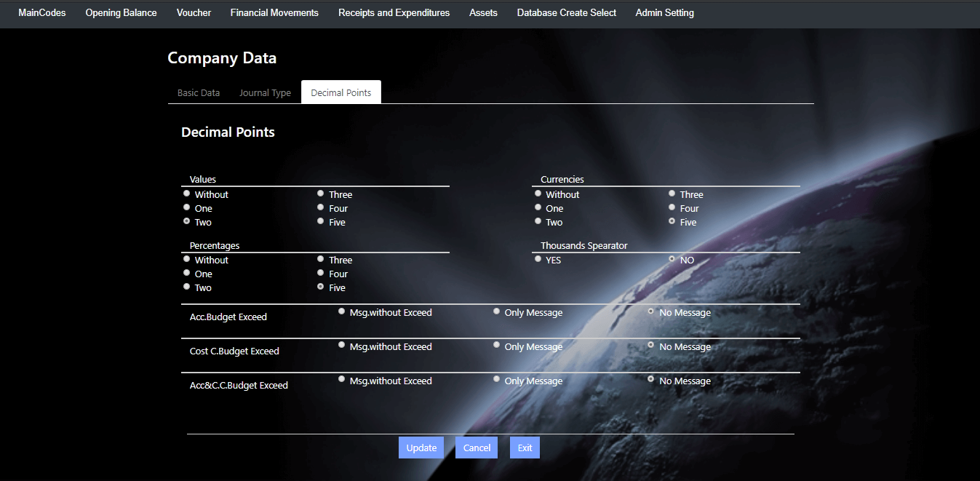Open the Receipts and Expenditures menu
980x481 pixels.
click(394, 12)
